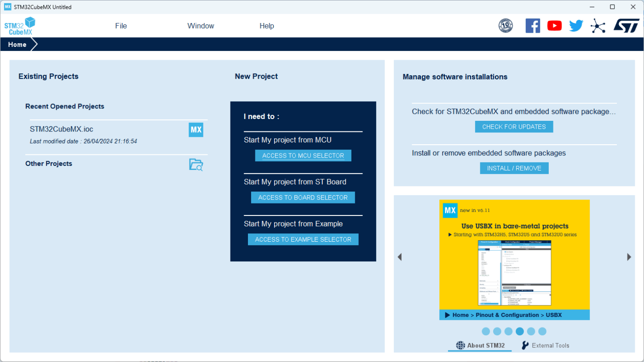Click 'Check for STM32CubeMX and embedded software' text
Image resolution: width=644 pixels, height=362 pixels.
tap(514, 112)
